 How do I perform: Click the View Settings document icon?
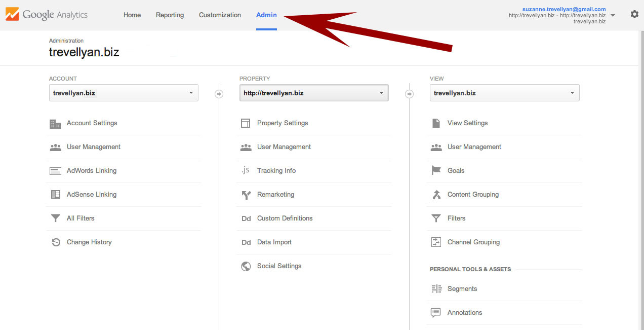pyautogui.click(x=436, y=123)
